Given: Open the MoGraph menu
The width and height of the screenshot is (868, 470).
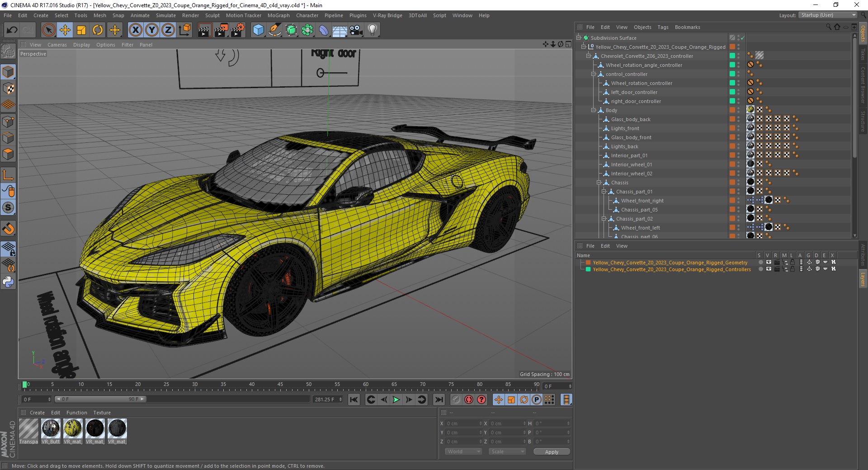Looking at the screenshot, I should pyautogui.click(x=278, y=15).
